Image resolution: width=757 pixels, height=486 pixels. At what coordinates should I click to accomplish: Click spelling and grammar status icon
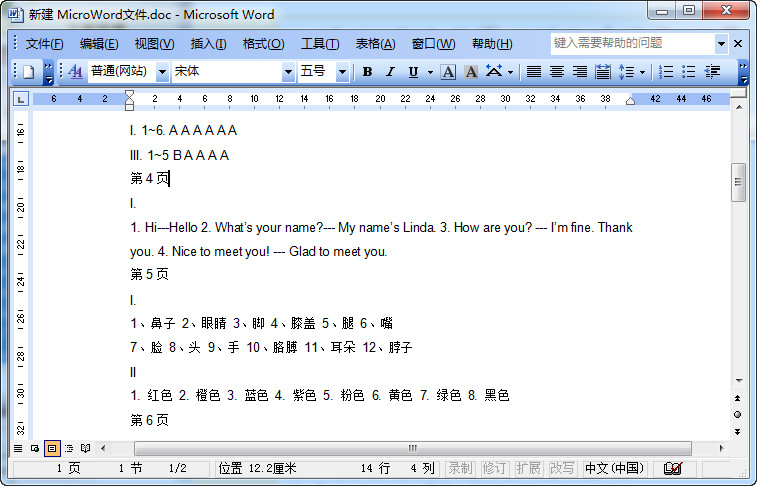click(x=673, y=468)
